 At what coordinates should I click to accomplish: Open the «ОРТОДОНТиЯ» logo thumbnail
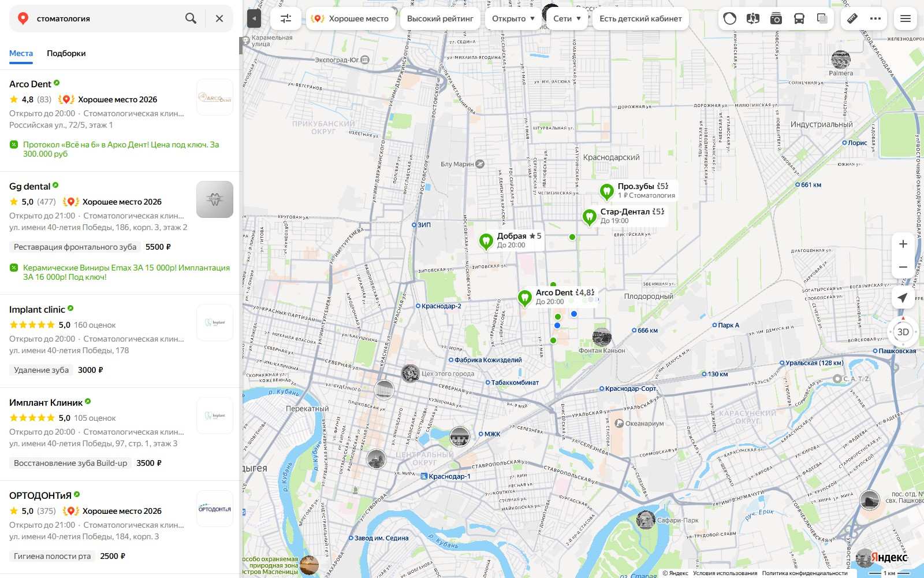[x=215, y=509]
